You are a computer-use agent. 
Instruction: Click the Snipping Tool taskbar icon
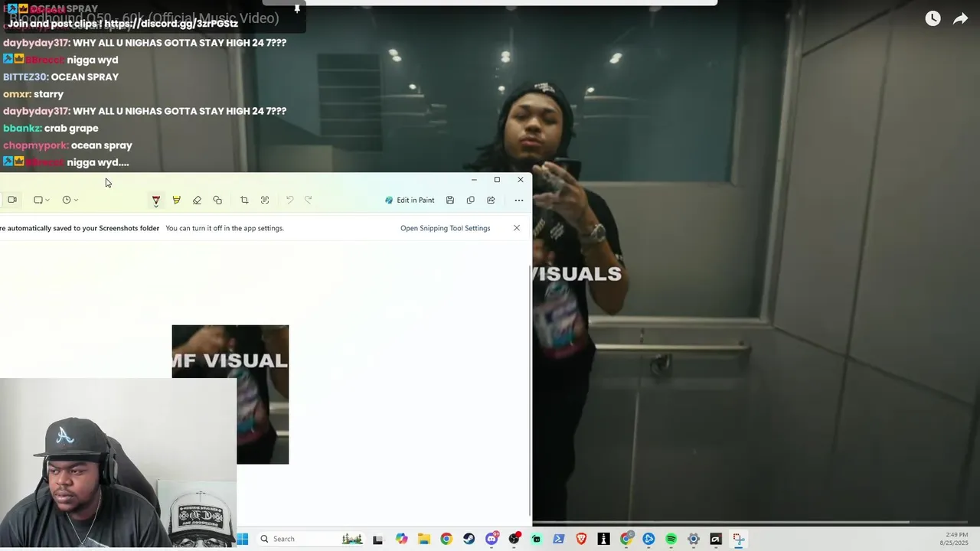pos(738,539)
